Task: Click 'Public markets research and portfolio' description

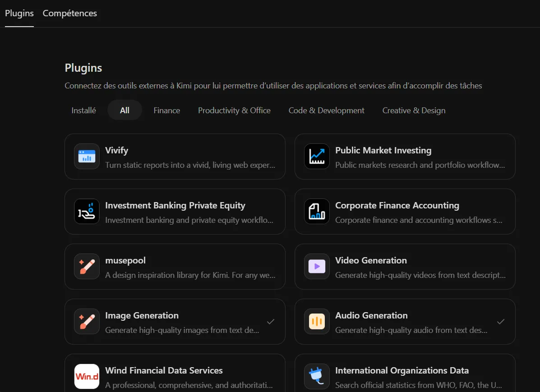Action: pos(420,166)
